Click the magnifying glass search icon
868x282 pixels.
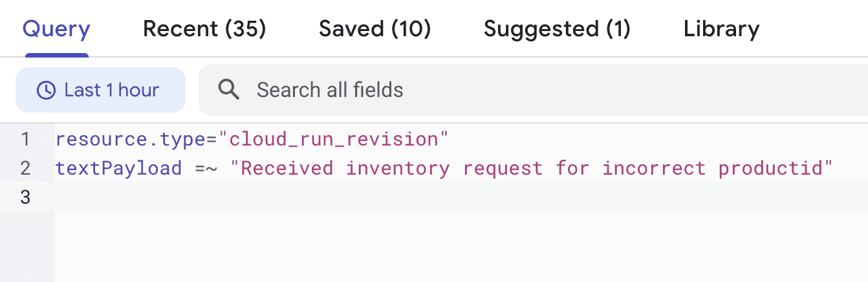[x=228, y=90]
